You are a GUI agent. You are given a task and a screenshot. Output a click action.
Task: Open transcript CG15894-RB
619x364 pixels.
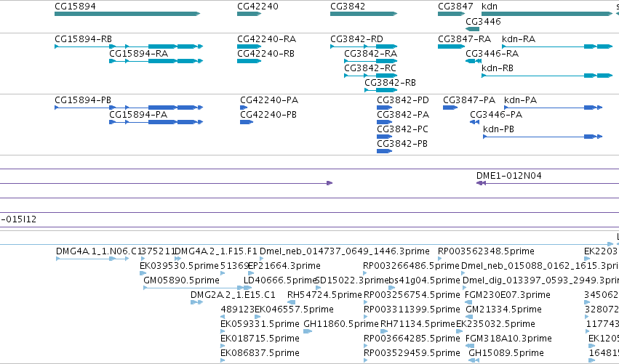pos(84,39)
